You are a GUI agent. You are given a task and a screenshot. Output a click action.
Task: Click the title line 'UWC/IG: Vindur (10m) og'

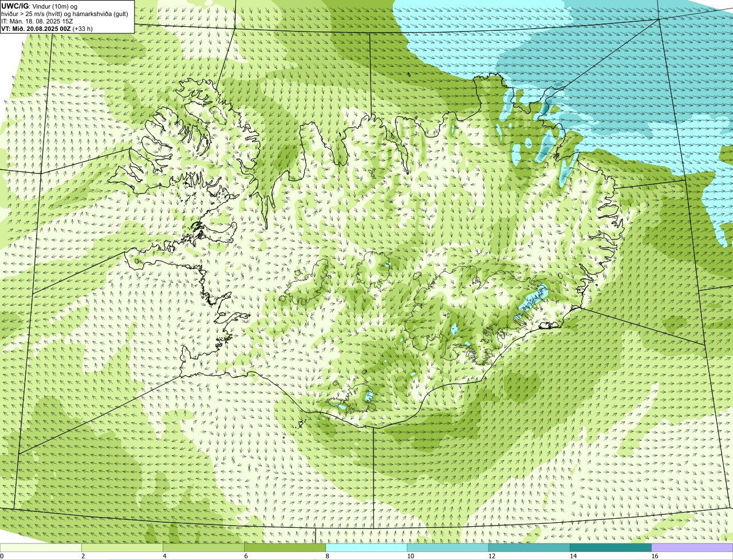[x=40, y=6]
